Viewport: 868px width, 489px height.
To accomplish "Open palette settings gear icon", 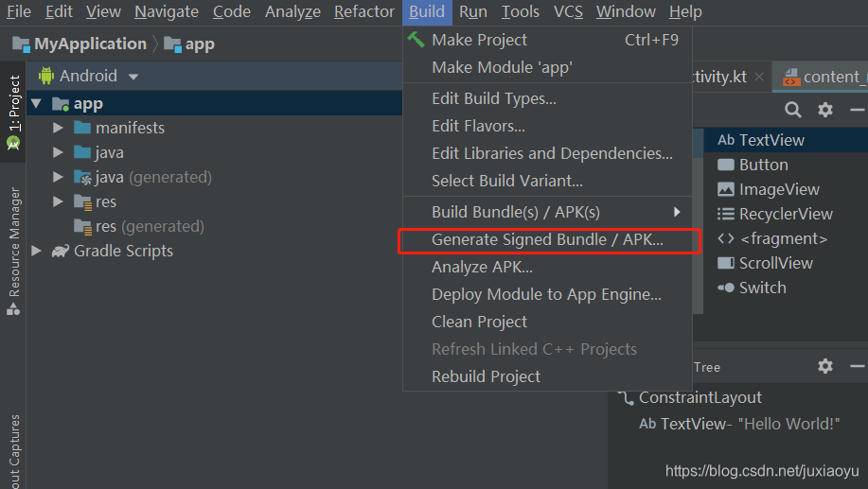I will coord(824,110).
